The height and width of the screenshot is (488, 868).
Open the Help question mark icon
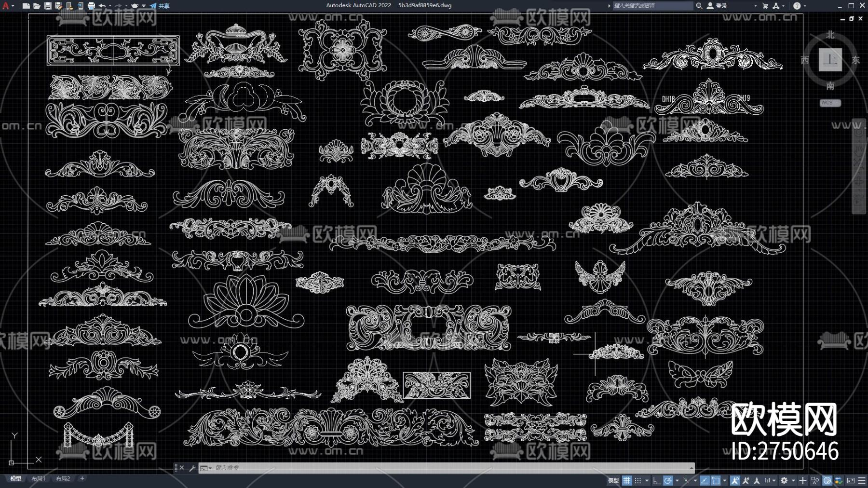(x=797, y=6)
